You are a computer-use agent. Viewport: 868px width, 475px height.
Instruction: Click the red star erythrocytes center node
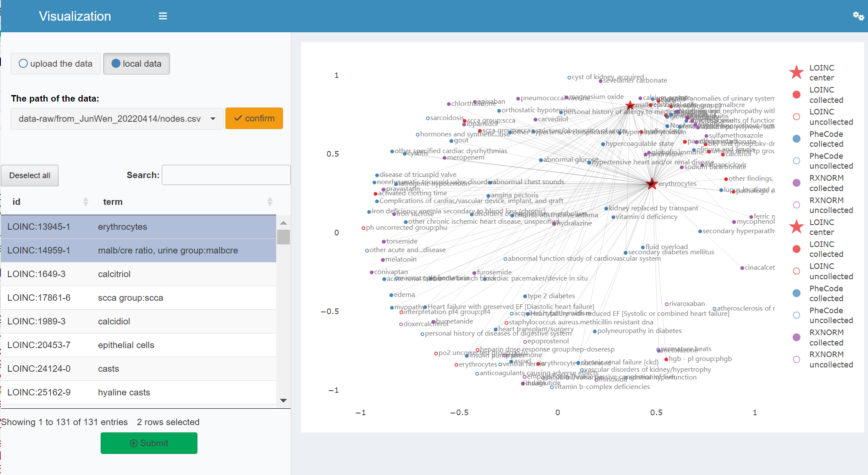pyautogui.click(x=652, y=184)
